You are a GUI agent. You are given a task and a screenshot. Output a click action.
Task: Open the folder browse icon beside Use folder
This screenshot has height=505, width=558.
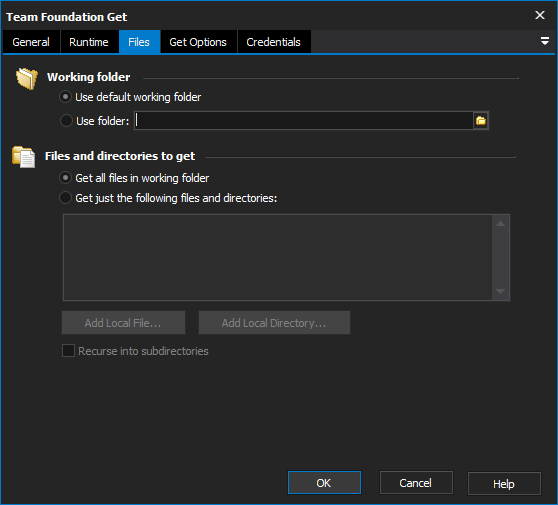click(481, 121)
